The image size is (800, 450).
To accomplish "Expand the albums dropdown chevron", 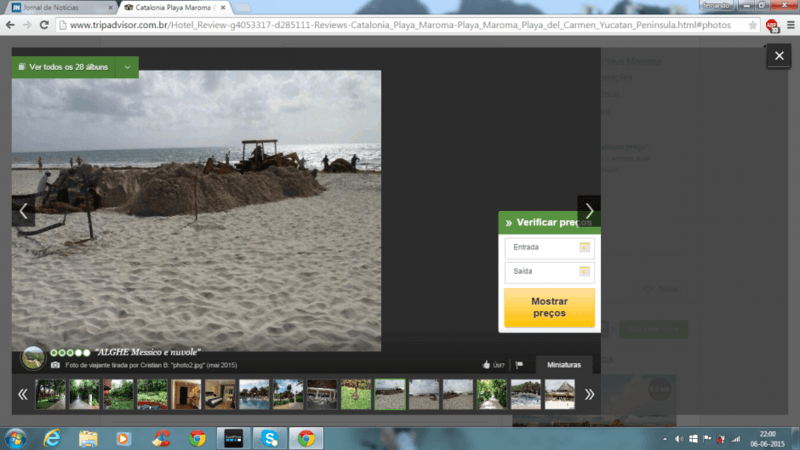I will [128, 67].
